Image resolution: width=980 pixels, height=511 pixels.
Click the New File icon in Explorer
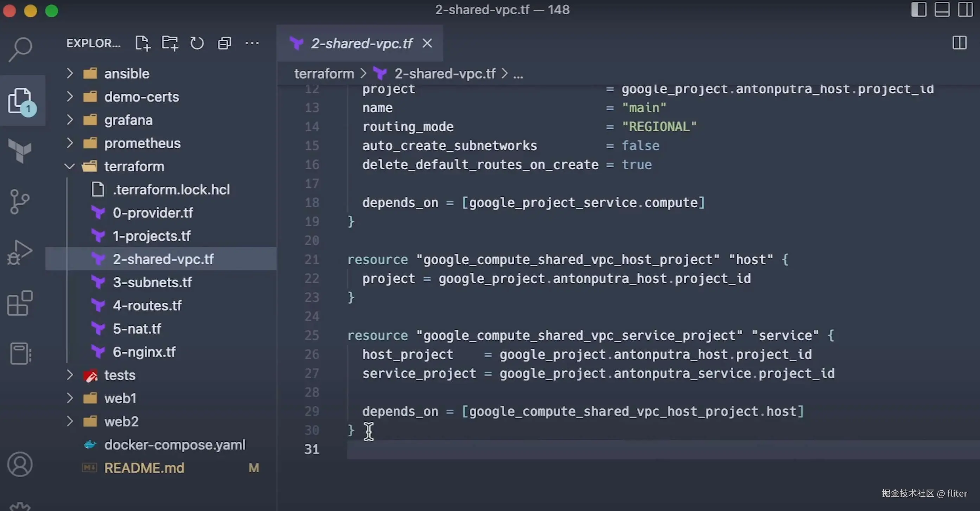(143, 43)
